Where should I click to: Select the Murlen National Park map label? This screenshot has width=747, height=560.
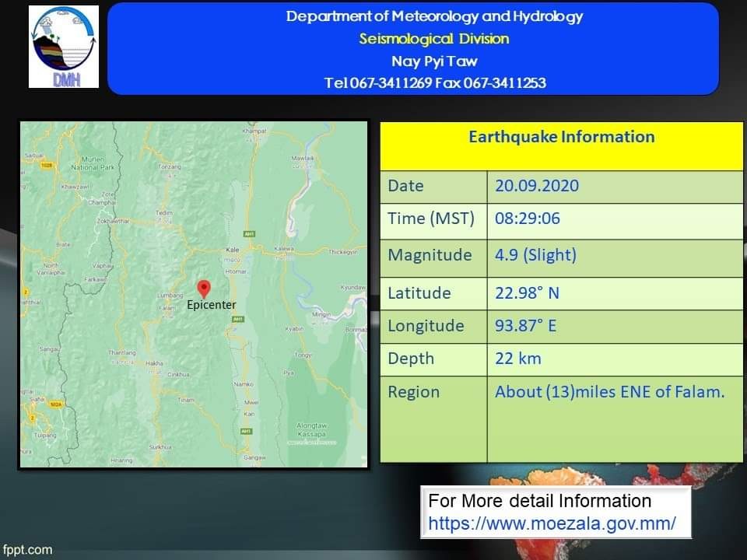(x=92, y=164)
